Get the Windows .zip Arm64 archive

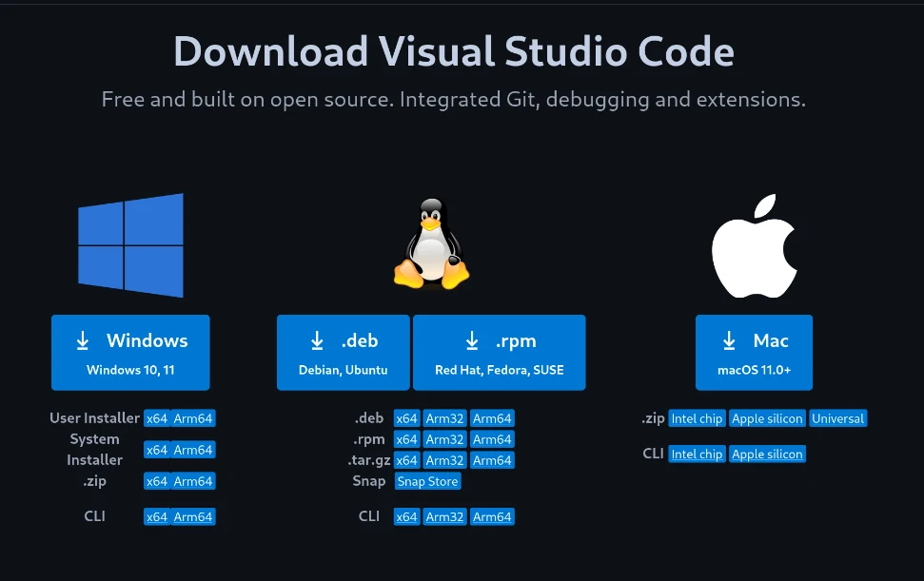coord(192,481)
